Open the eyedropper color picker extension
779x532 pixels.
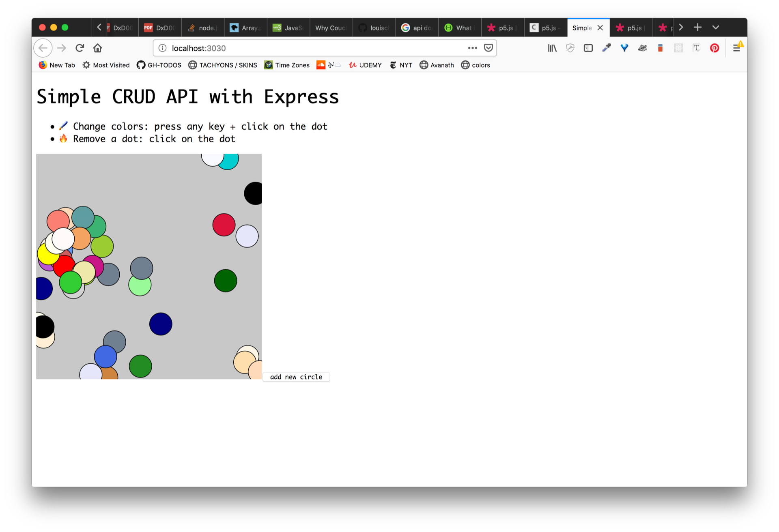tap(606, 48)
